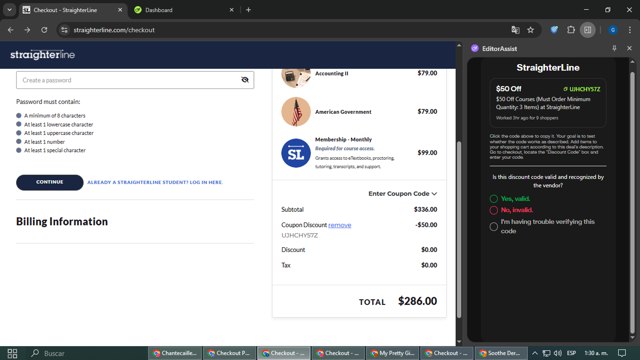
Task: Click the ESP language indicator
Action: (571, 353)
